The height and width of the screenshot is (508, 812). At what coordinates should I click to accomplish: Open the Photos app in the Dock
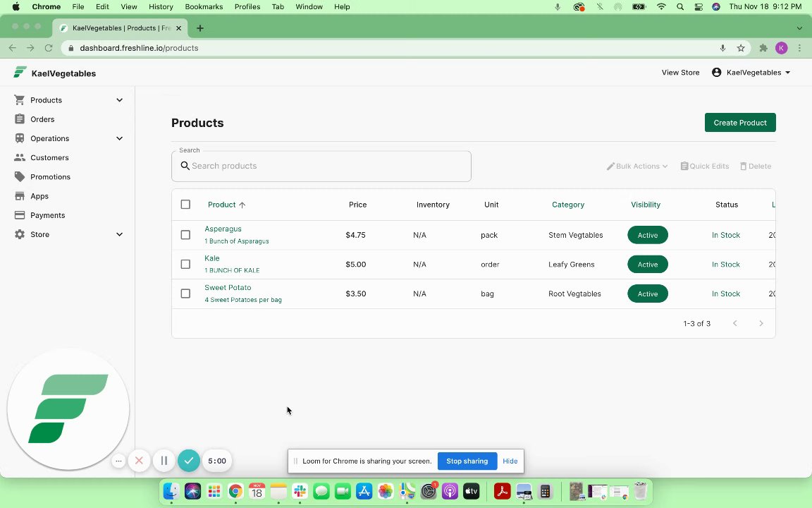(x=386, y=491)
